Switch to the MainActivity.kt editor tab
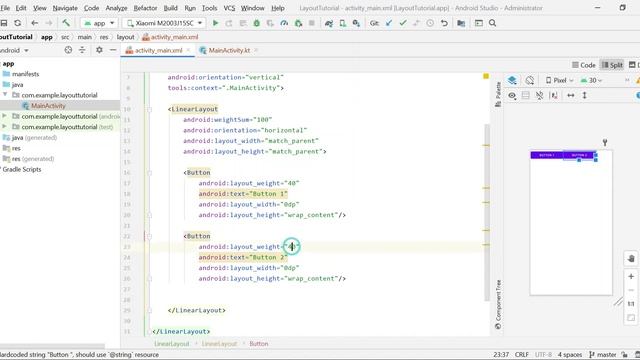This screenshot has height=360, width=640. tap(229, 50)
